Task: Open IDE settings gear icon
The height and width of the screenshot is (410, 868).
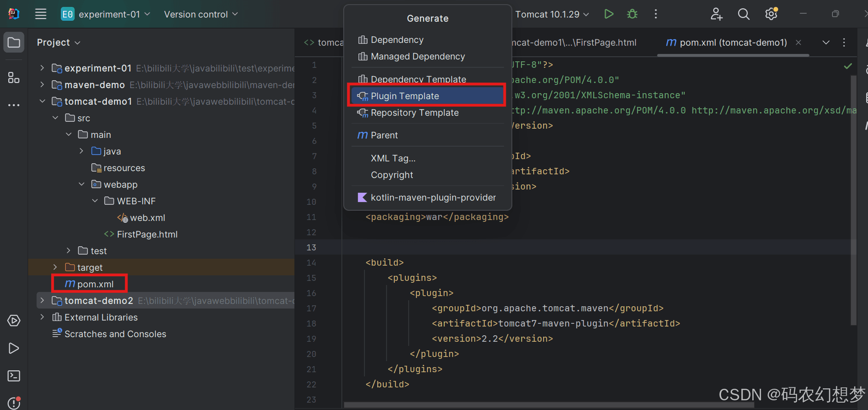Action: click(771, 14)
